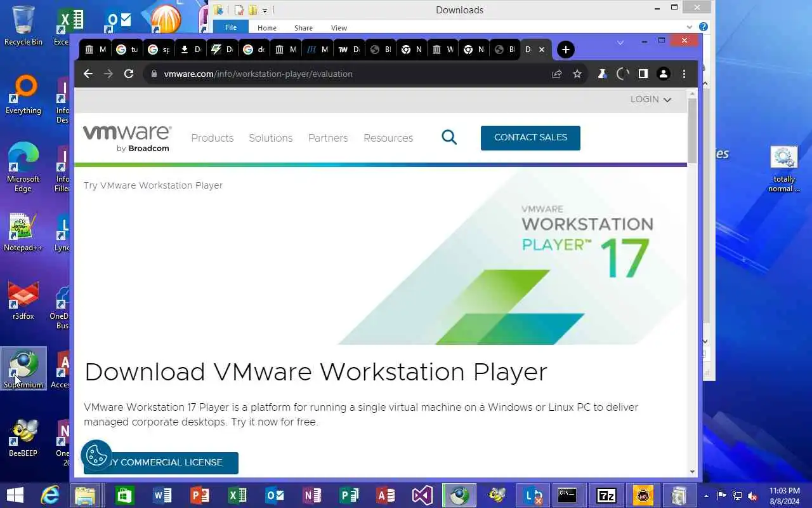Open Command Prompt from the taskbar

(567, 495)
